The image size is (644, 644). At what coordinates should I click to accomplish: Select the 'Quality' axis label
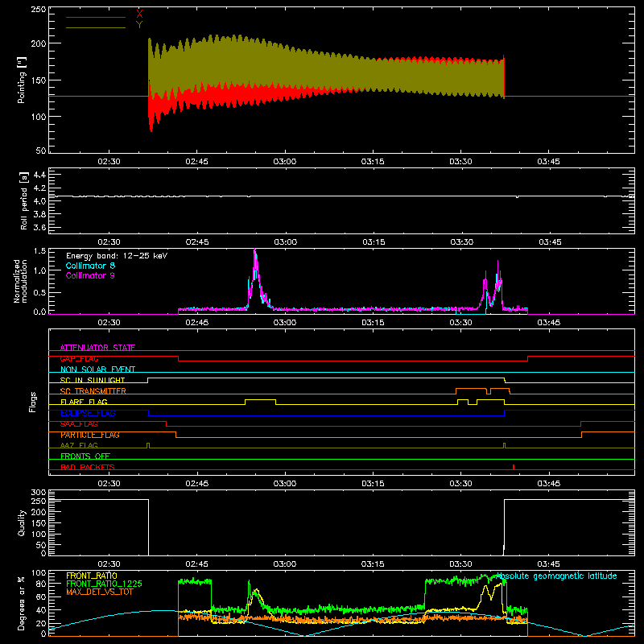pos(22,522)
